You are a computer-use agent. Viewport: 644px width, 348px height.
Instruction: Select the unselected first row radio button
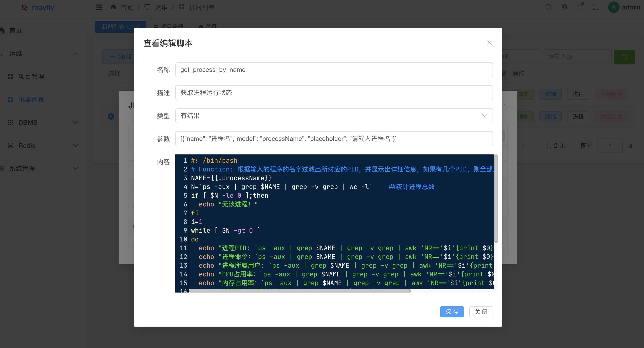[111, 94]
